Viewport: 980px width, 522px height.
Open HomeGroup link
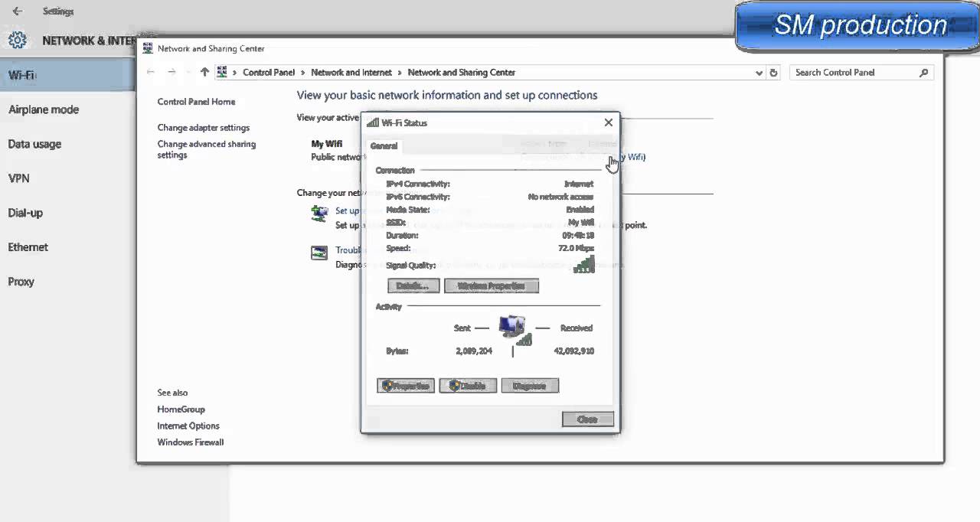[181, 409]
